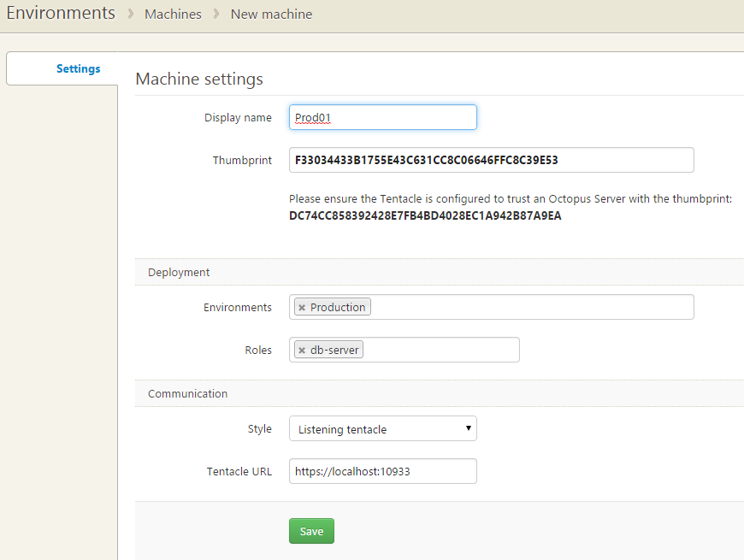Select the Settings tab
Viewport: 744px width, 560px height.
(x=78, y=68)
